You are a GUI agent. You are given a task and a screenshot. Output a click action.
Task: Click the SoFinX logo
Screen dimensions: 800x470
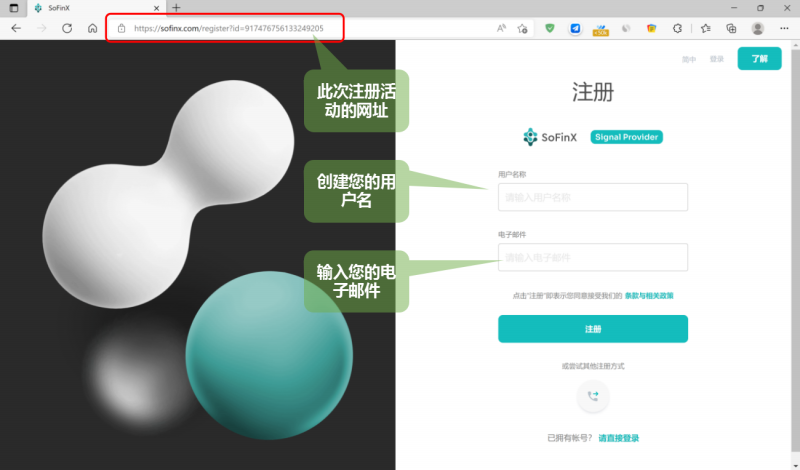coord(550,137)
